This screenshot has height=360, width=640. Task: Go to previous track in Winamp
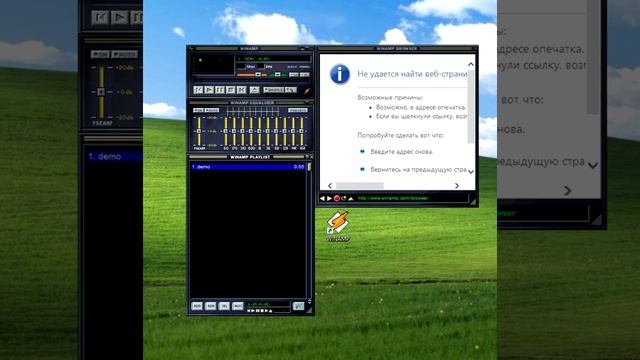click(x=198, y=90)
